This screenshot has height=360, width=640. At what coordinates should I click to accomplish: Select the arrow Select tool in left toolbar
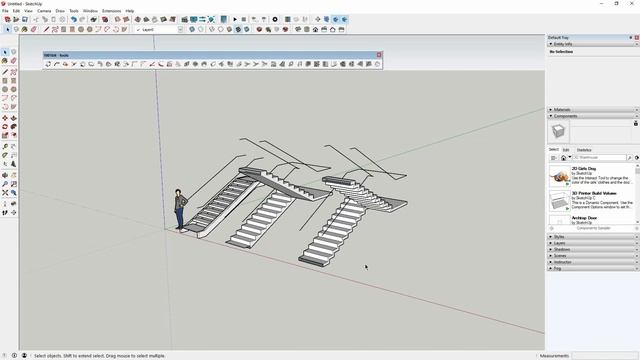(5, 52)
